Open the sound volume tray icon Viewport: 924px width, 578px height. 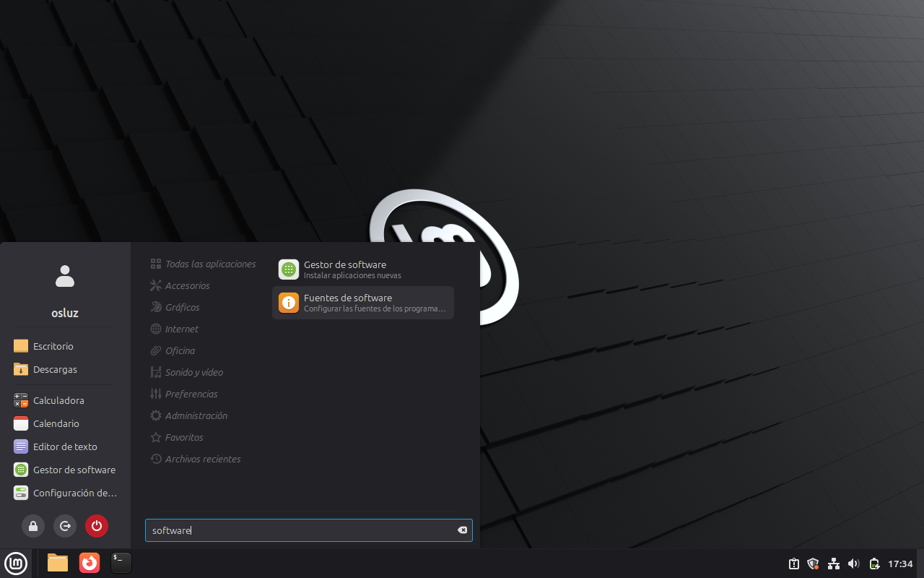coord(854,564)
